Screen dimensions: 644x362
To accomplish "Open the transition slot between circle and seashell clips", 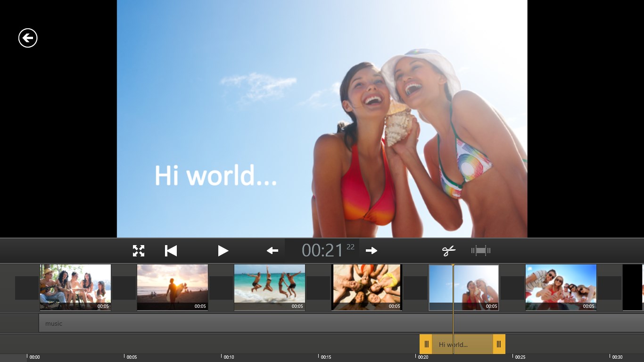I will pos(415,288).
